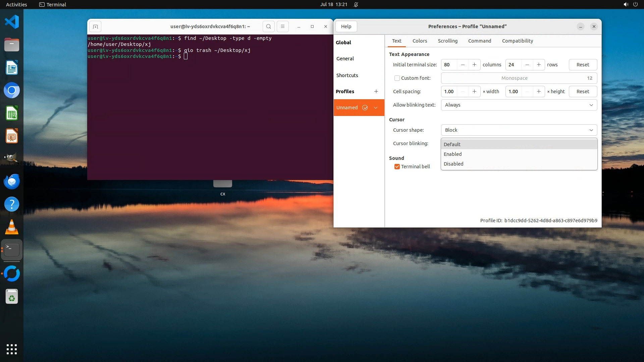The image size is (644, 362).
Task: Expand Allow blinking text dropdown
Action: click(519, 105)
